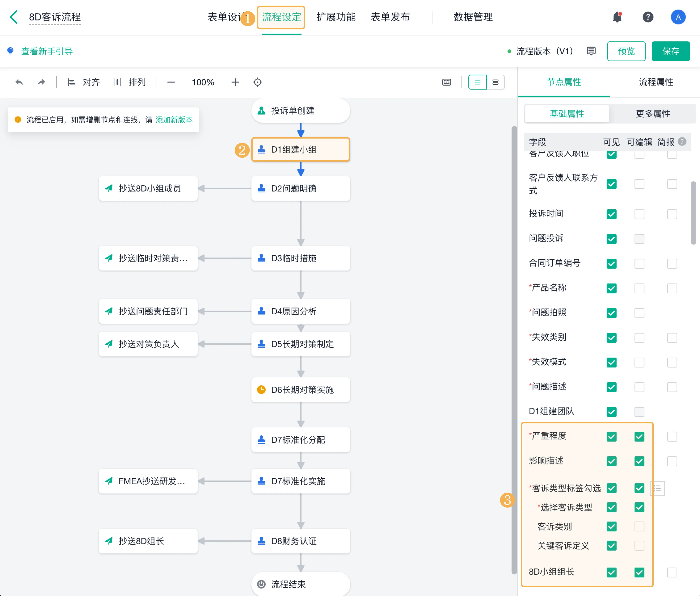
Task: Select the D4原因分析 node
Action: coord(301,311)
